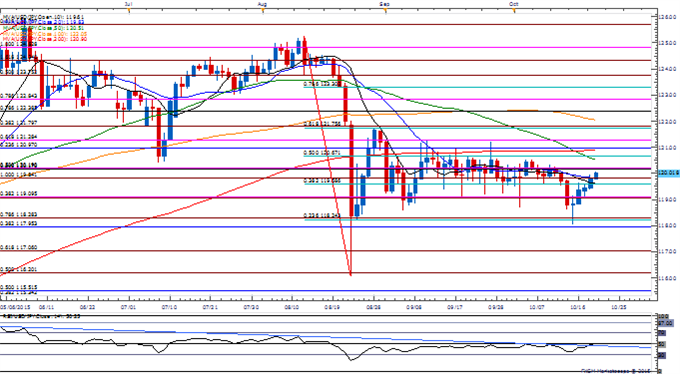Click the 10/25 date axis label
The width and height of the screenshot is (680, 374).
pyautogui.click(x=618, y=306)
